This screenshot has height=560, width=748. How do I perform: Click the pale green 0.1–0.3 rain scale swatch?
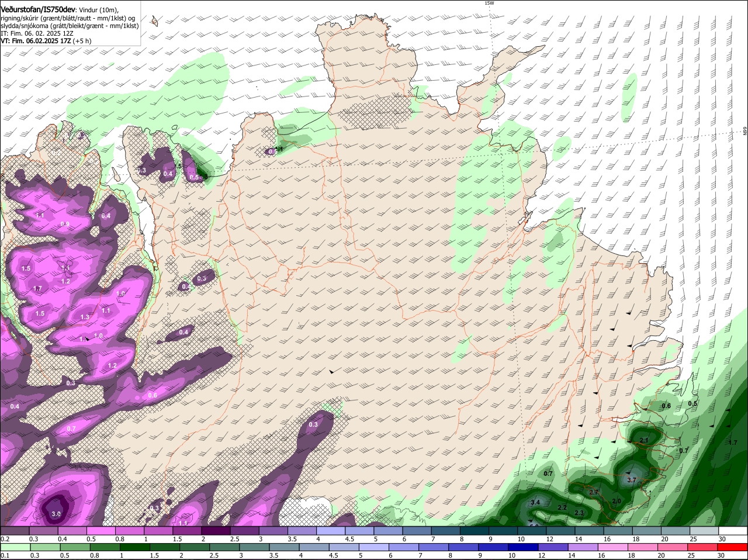(x=15, y=547)
